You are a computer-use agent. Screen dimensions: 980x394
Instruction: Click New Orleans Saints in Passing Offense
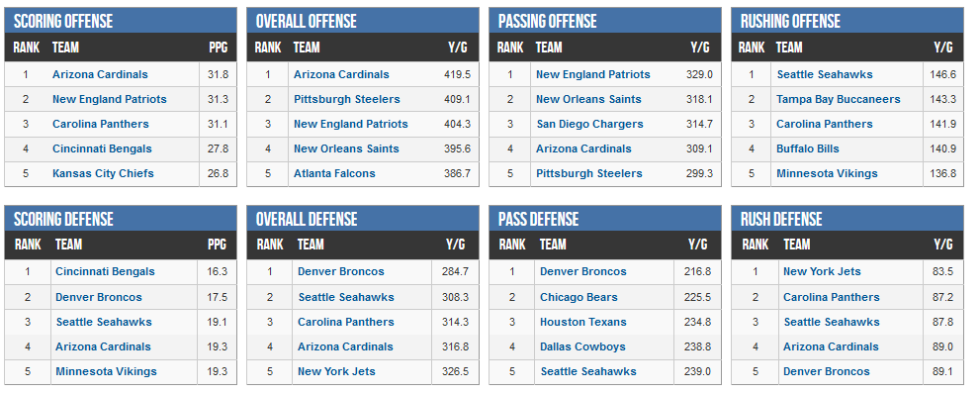point(588,99)
